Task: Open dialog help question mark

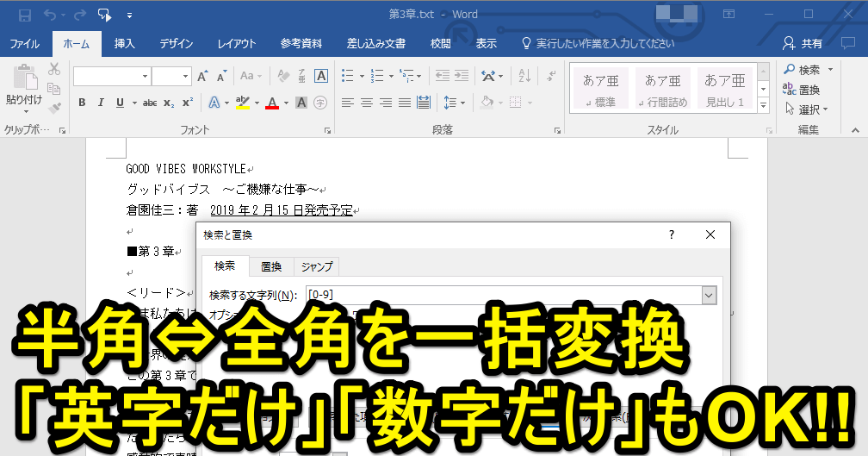Action: 672,235
